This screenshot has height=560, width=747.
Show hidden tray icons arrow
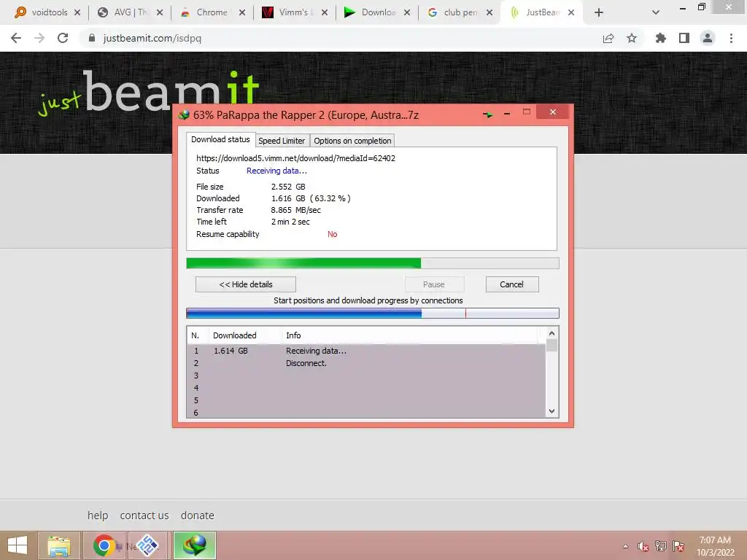(x=625, y=546)
